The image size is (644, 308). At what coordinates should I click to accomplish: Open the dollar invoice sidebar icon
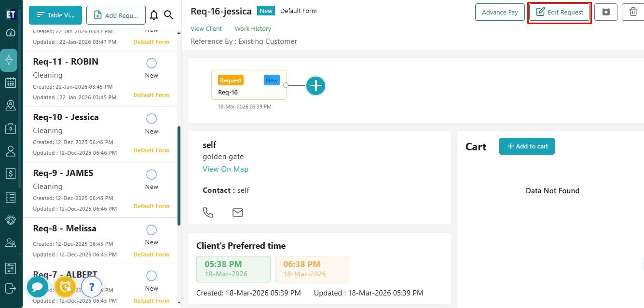click(x=11, y=173)
